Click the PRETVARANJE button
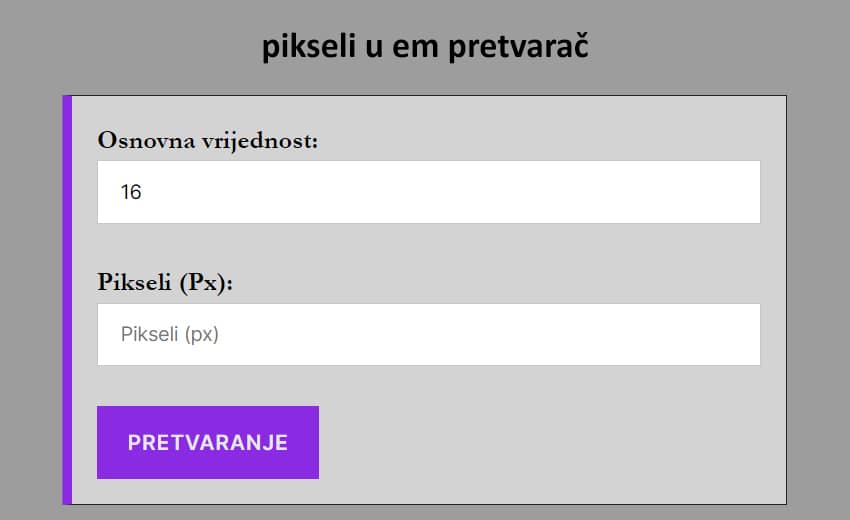Viewport: 850px width, 520px height. [x=208, y=442]
